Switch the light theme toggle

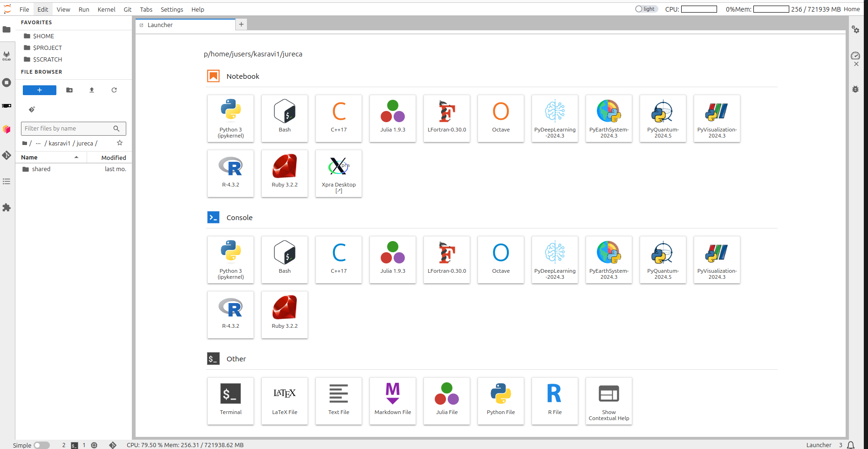[x=646, y=9]
